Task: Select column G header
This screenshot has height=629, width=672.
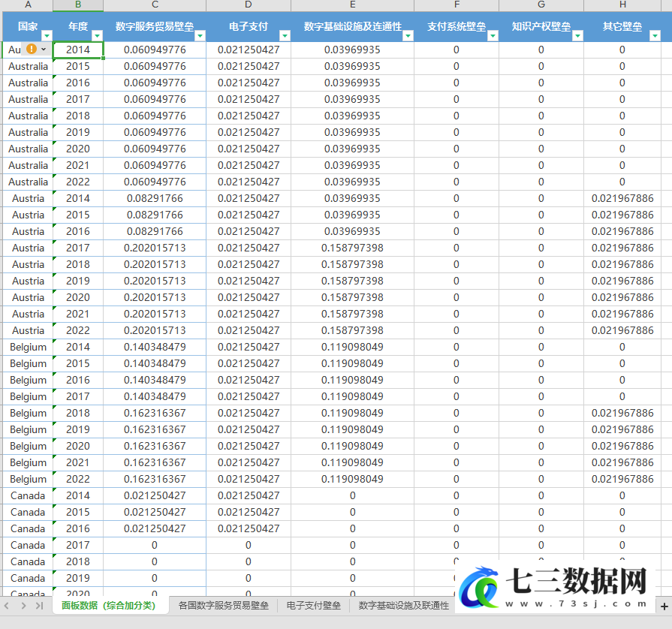Action: tap(541, 5)
